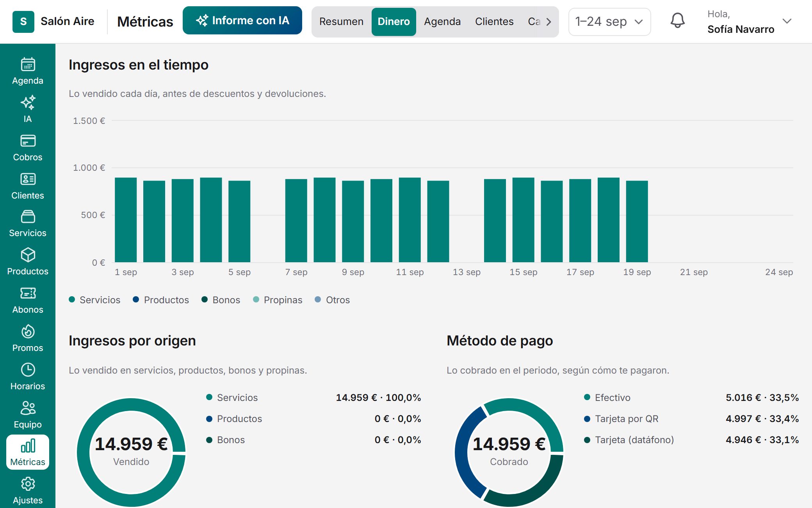Open the 1–24 sep date range dropdown
This screenshot has height=508, width=812.
[609, 21]
